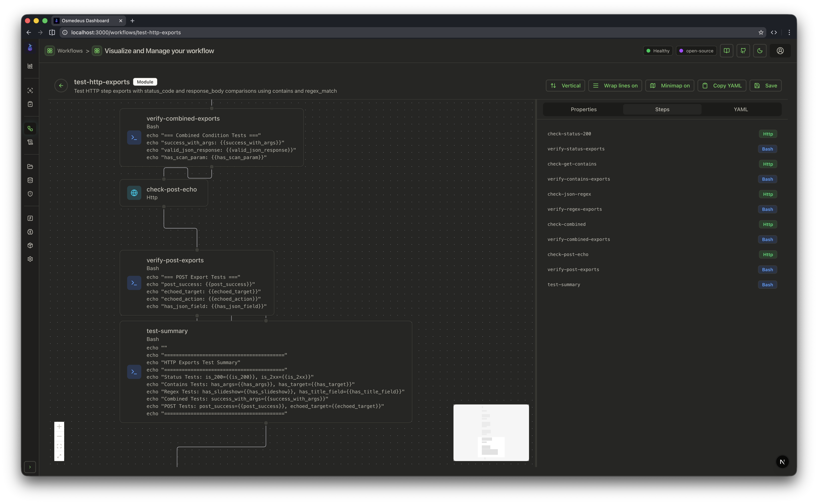Turn off Wrap lines on toggle
This screenshot has height=504, width=818.
(x=615, y=85)
